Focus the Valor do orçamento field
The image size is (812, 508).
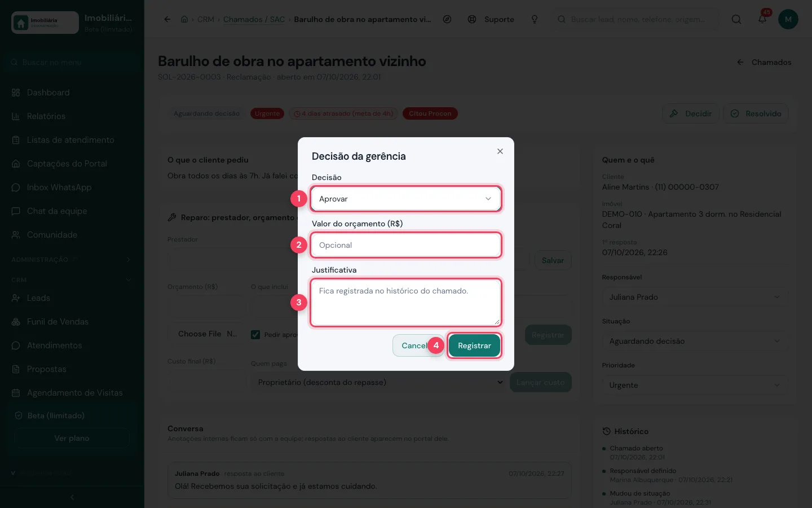406,245
